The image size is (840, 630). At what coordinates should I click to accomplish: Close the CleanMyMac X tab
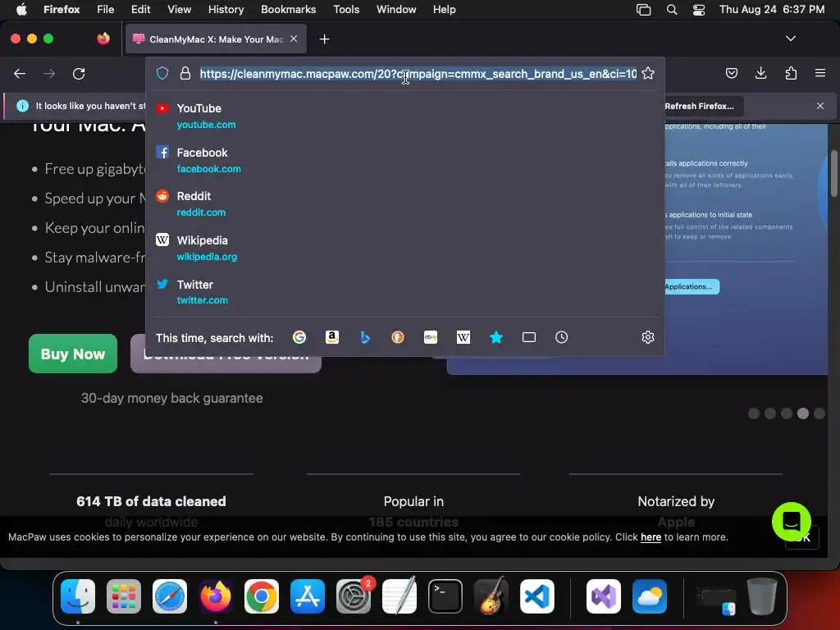(x=294, y=39)
